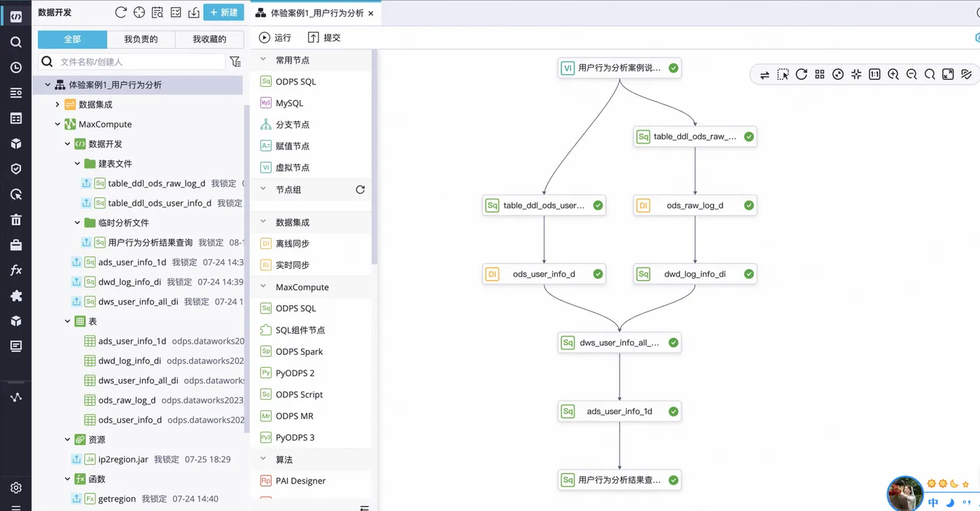
Task: Open the puzzle piece sidebar icon
Action: (x=15, y=295)
